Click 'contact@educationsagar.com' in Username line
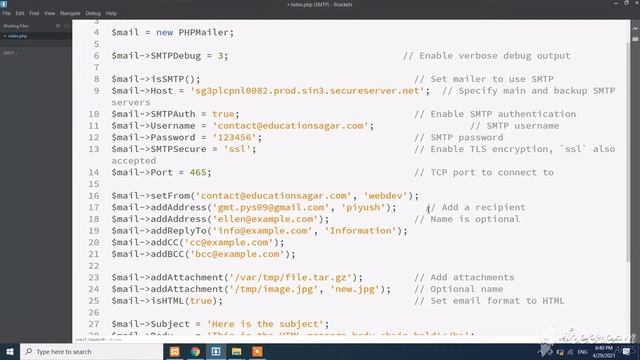 click(x=290, y=126)
